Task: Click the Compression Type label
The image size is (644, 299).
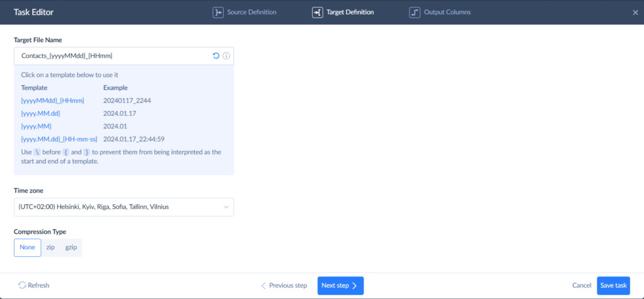Action: pos(40,232)
